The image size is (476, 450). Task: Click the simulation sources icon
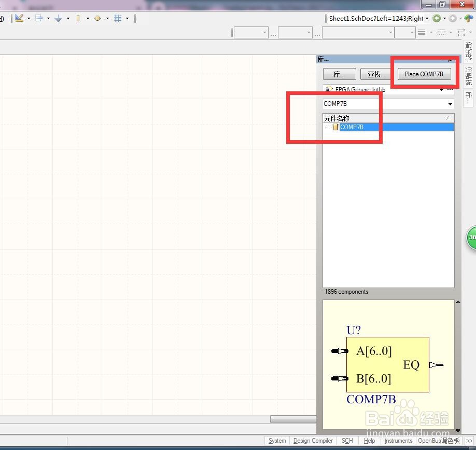click(x=97, y=19)
